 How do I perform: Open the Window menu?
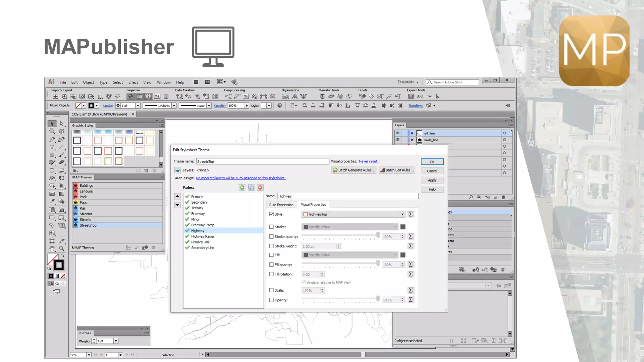pyautogui.click(x=164, y=82)
